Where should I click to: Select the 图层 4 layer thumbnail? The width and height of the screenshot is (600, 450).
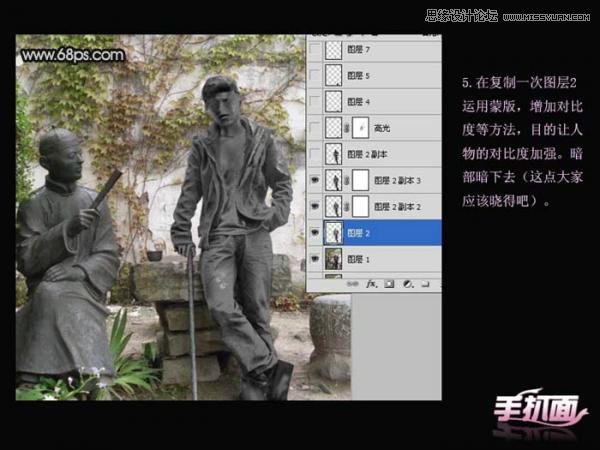(x=333, y=102)
